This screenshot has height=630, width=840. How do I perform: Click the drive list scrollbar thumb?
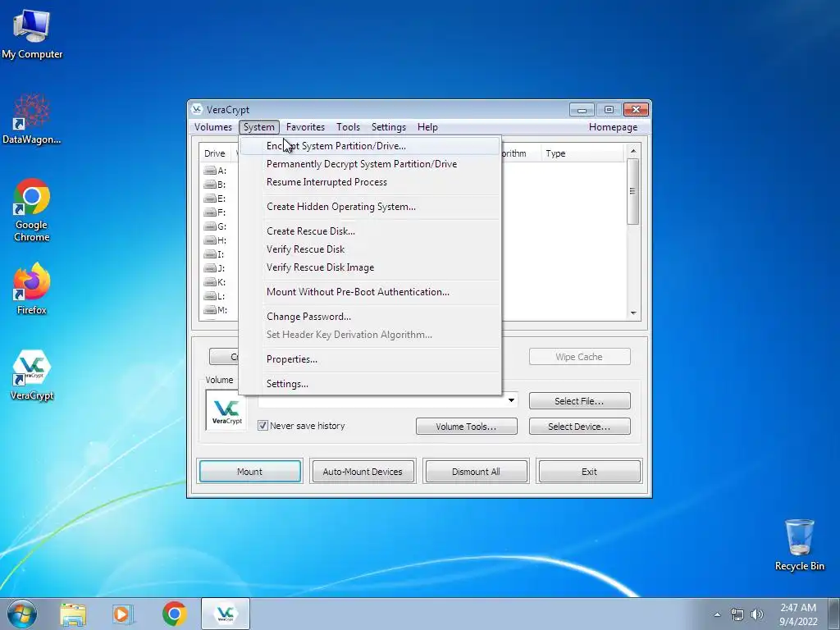(x=633, y=192)
